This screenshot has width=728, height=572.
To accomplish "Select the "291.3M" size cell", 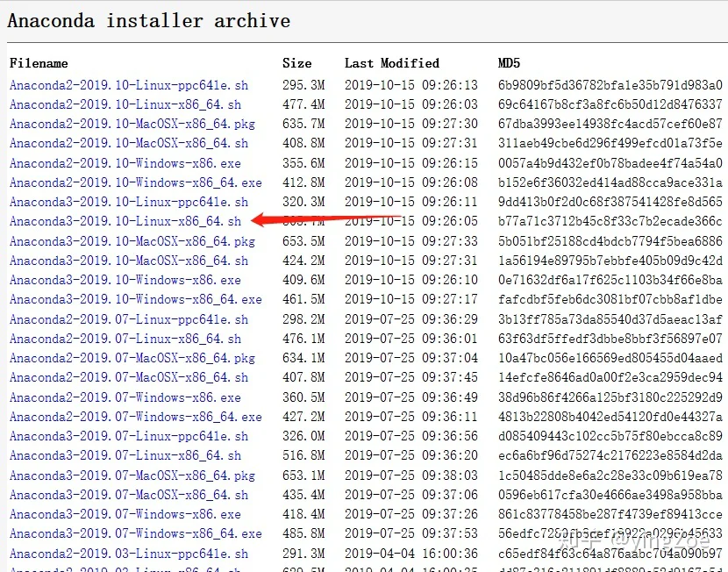I will pyautogui.click(x=303, y=554).
